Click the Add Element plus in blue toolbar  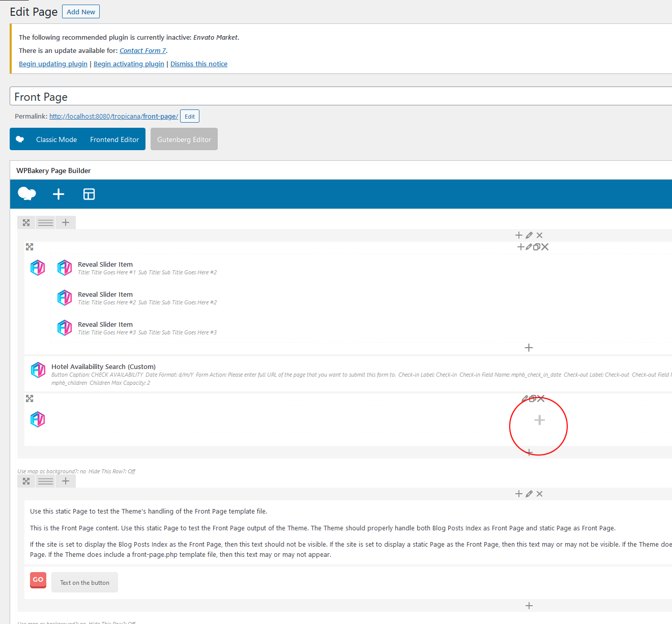pos(59,194)
